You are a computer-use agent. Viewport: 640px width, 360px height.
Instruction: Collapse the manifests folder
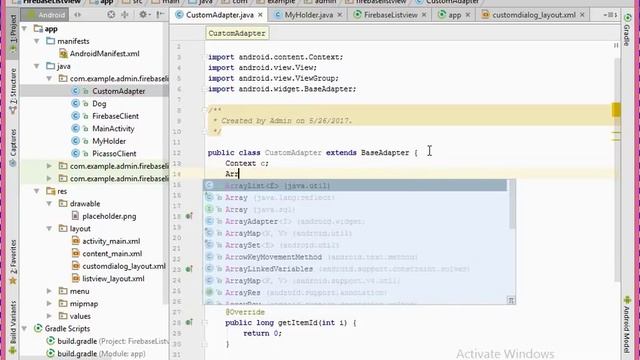pyautogui.click(x=37, y=41)
